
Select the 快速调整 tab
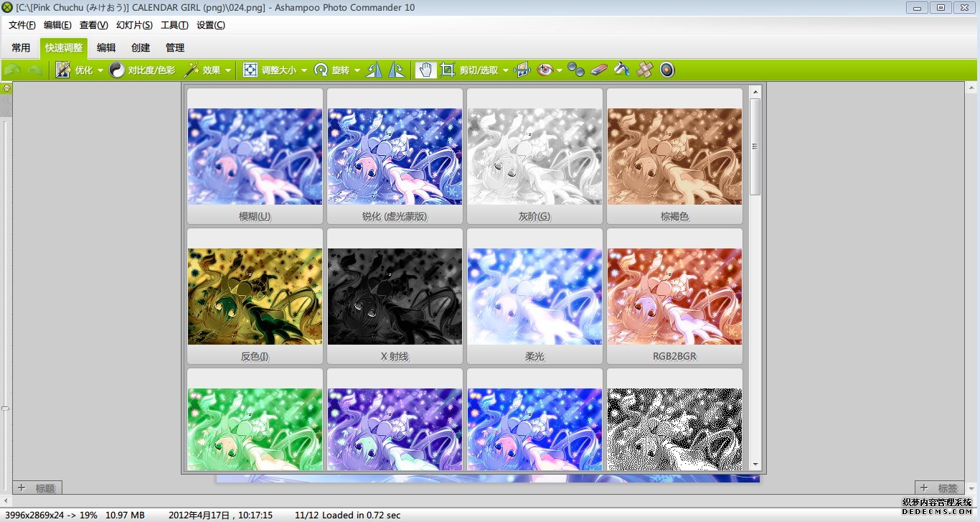coord(64,48)
